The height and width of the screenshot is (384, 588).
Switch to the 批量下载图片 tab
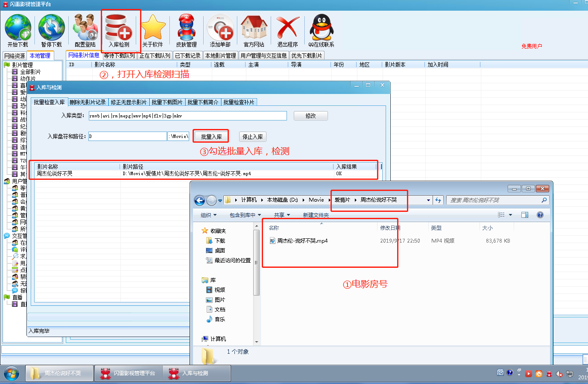coord(167,102)
